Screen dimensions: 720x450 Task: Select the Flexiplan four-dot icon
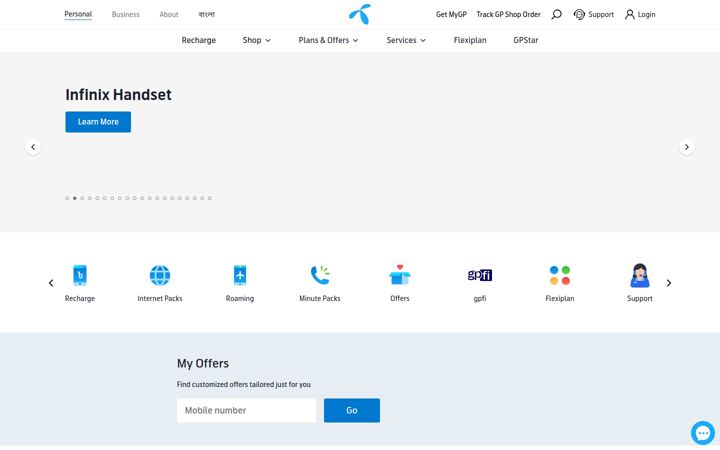point(560,275)
